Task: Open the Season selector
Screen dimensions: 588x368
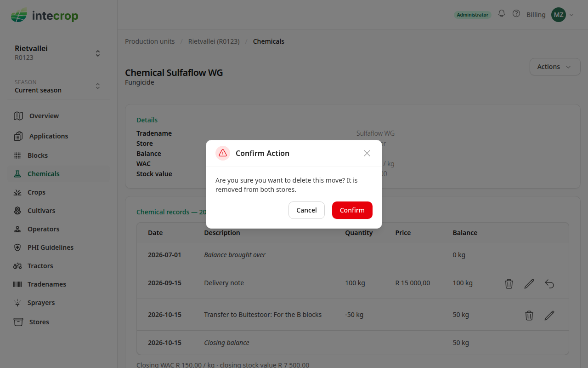Action: click(58, 86)
